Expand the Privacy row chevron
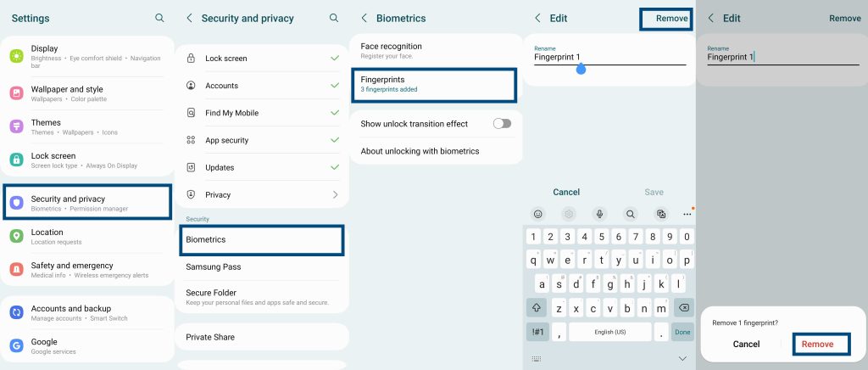The height and width of the screenshot is (370, 868). pos(335,195)
